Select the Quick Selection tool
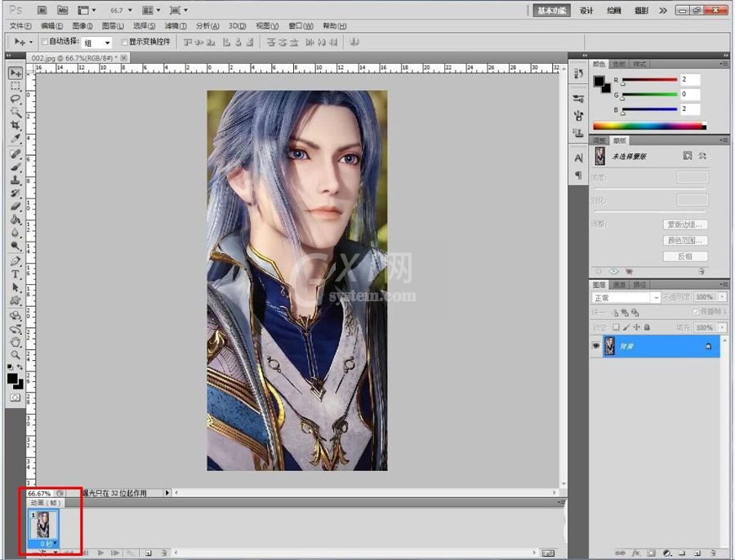The height and width of the screenshot is (560, 735). tap(16, 112)
